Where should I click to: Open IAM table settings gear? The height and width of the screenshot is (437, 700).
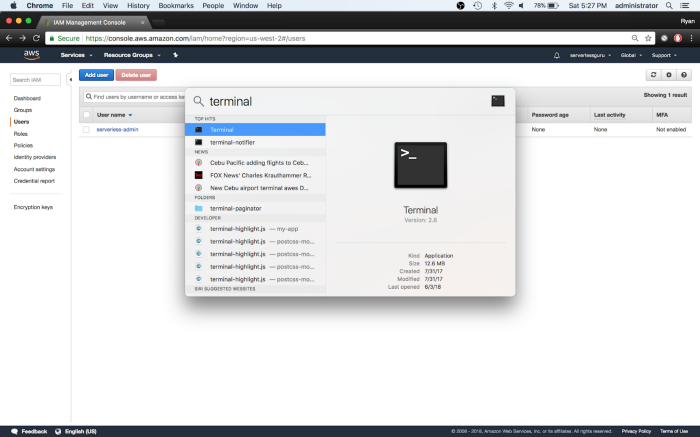coord(669,75)
